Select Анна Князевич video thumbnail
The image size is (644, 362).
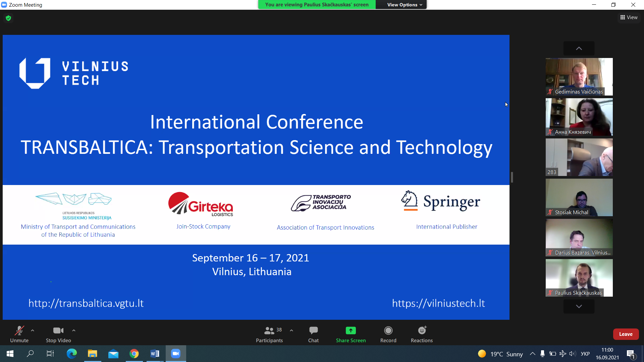[x=579, y=117]
